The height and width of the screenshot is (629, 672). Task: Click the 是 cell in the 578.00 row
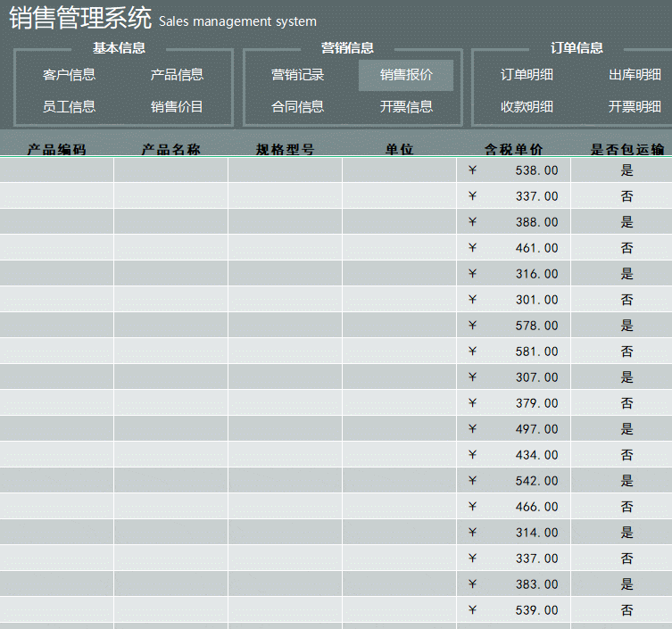point(621,326)
